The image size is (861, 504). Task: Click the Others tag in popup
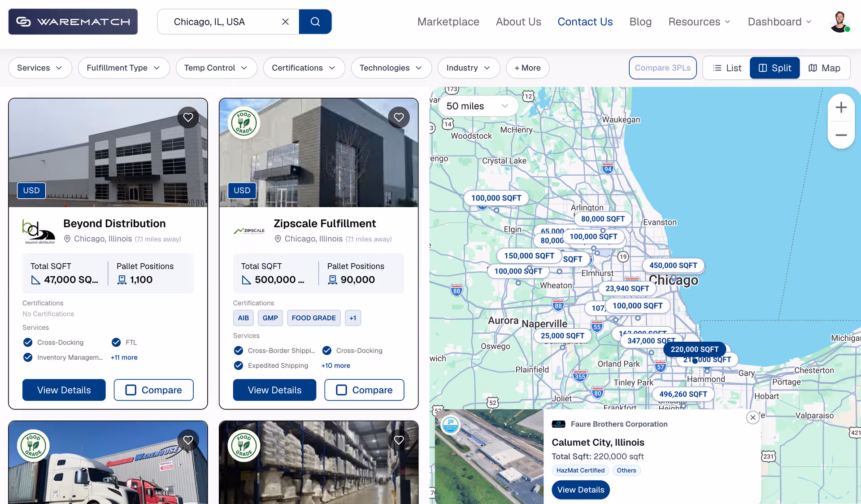[626, 470]
